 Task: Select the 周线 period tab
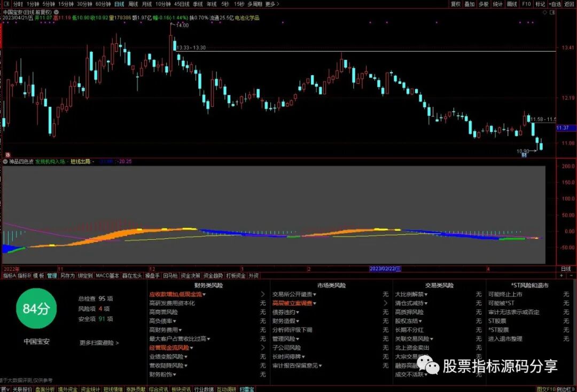coord(133,4)
